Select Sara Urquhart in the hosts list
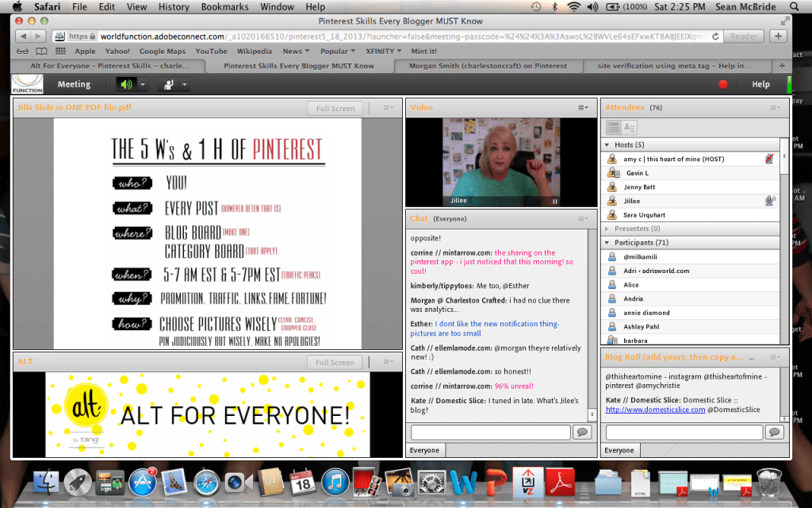Viewport: 812px width, 508px height. (691, 215)
